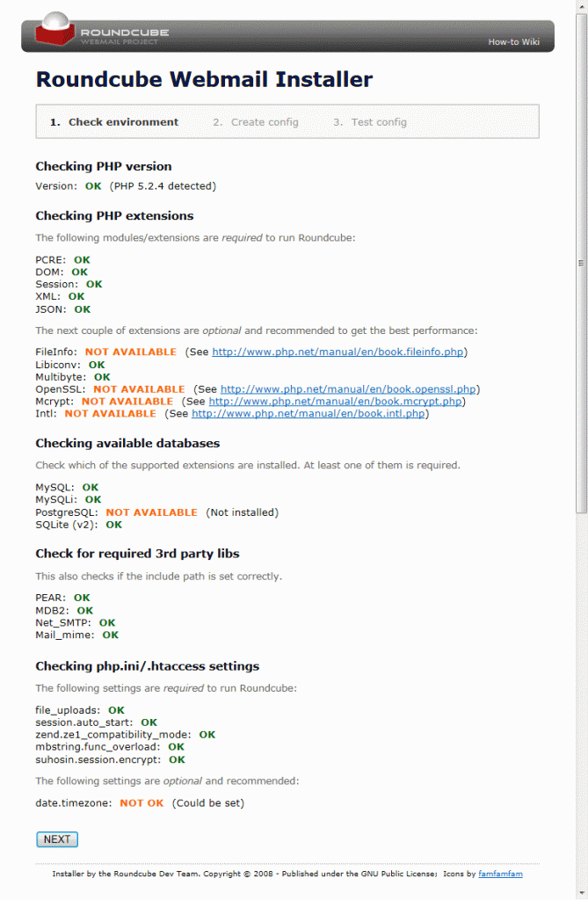Image resolution: width=588 pixels, height=900 pixels.
Task: Open the famfamfam icons link
Action: [500, 874]
